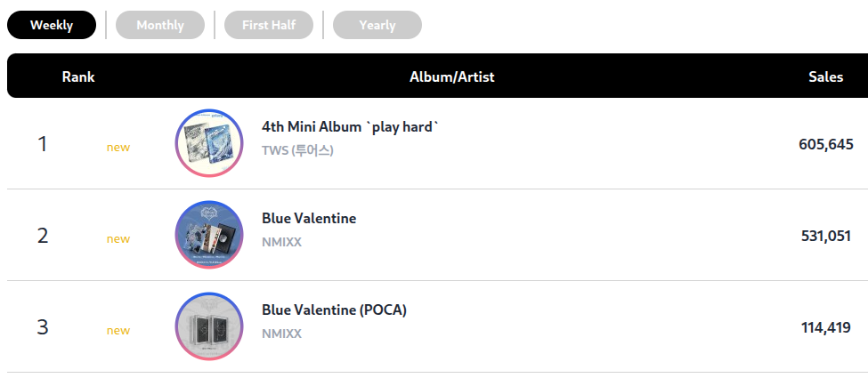
Task: Click the Rank column header
Action: [78, 76]
